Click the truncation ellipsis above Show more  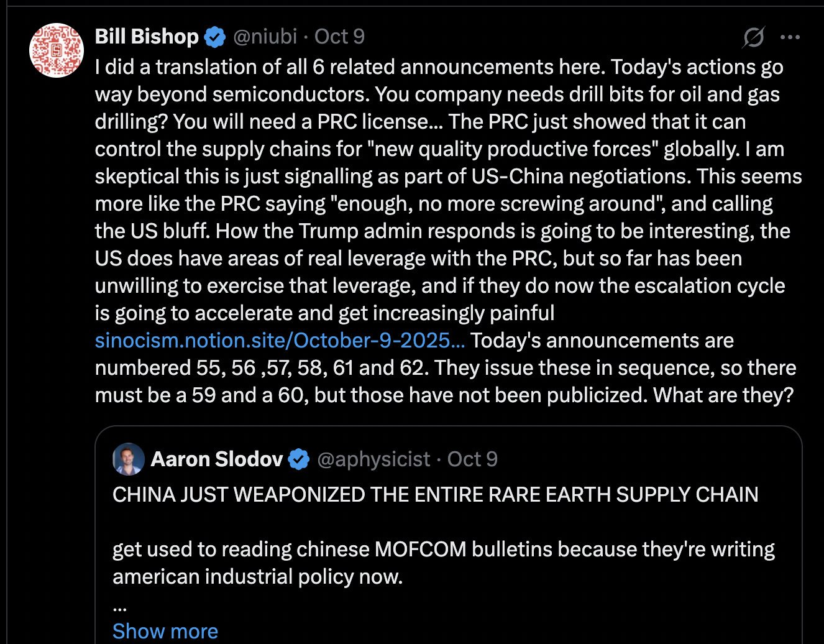click(x=119, y=605)
